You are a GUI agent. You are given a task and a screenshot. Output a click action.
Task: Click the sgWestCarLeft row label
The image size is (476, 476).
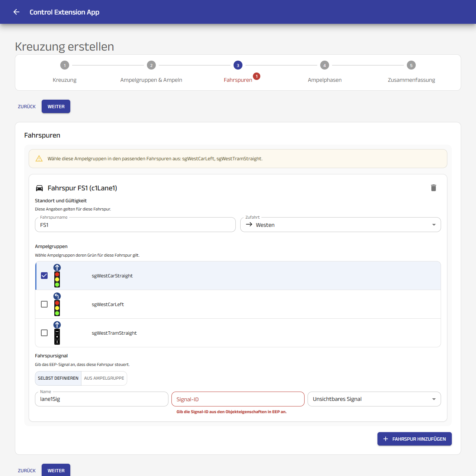click(x=108, y=304)
